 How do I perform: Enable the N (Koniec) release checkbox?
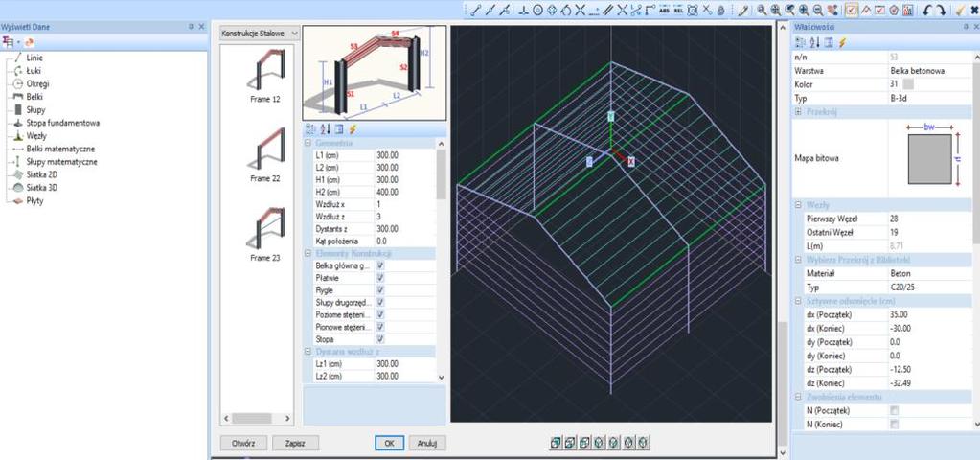895,425
